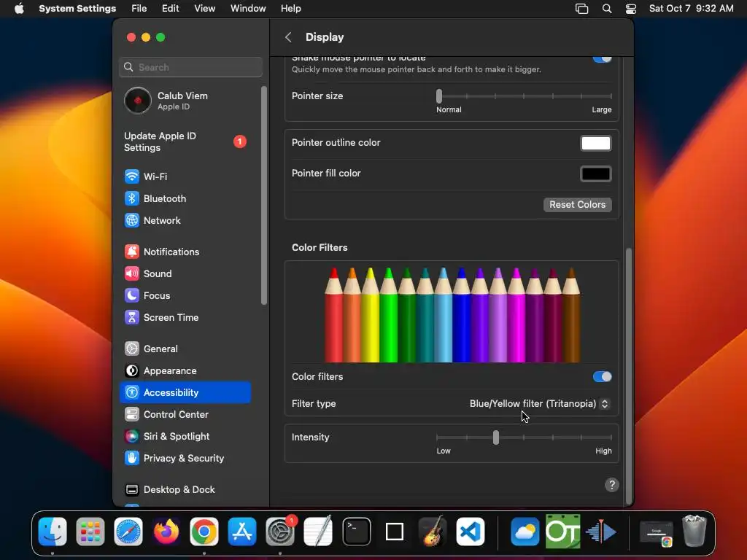Select Accessibility in sidebar

[x=185, y=392]
